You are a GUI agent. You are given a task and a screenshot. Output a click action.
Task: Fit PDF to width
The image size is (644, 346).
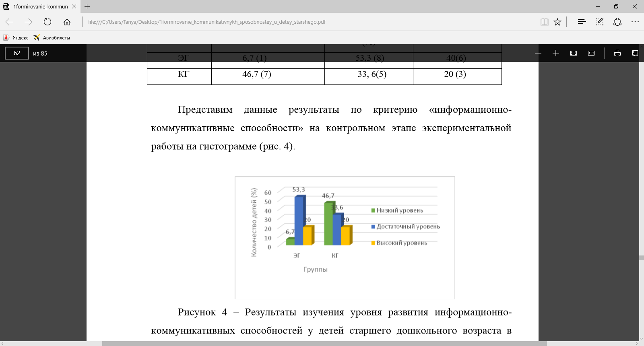591,53
